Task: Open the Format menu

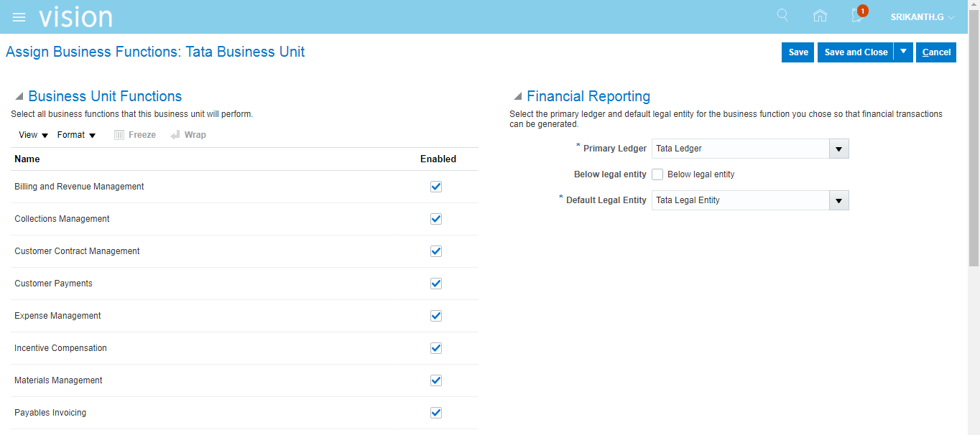Action: click(x=76, y=135)
